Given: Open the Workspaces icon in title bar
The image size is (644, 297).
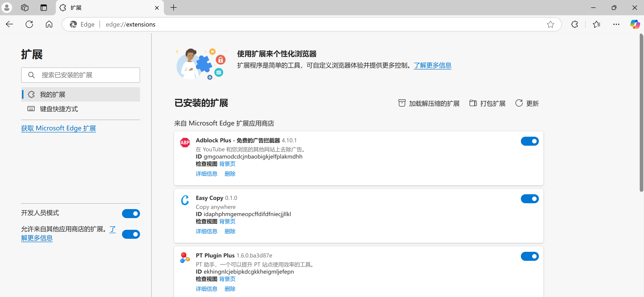Looking at the screenshot, I should click(x=25, y=7).
